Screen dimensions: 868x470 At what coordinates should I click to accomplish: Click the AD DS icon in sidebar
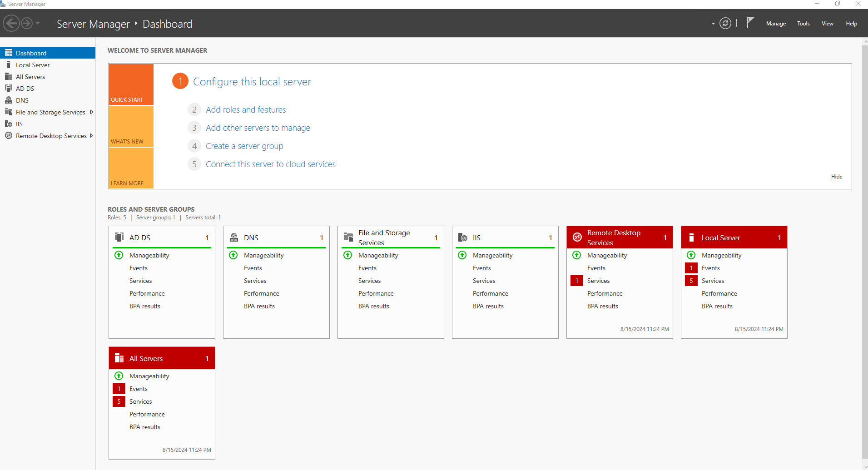tap(8, 89)
